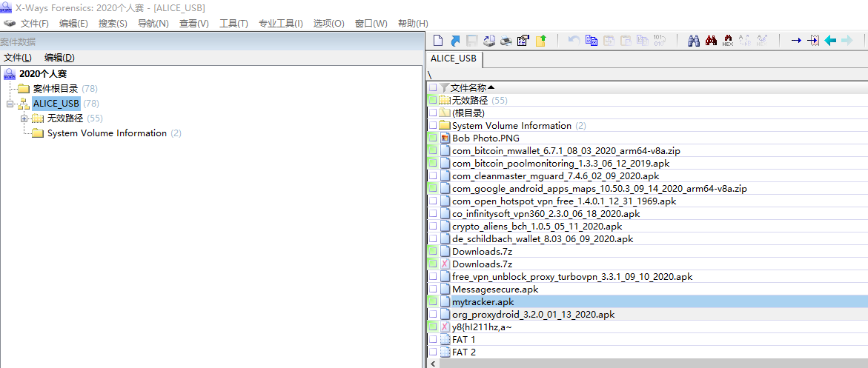Click the blue binoculars Find Text icon

pos(694,41)
